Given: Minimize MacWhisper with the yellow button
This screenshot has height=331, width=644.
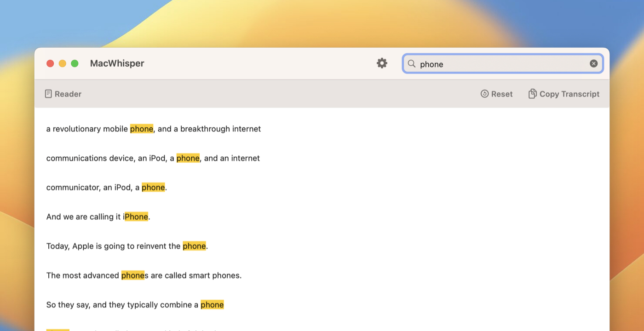Looking at the screenshot, I should point(63,63).
